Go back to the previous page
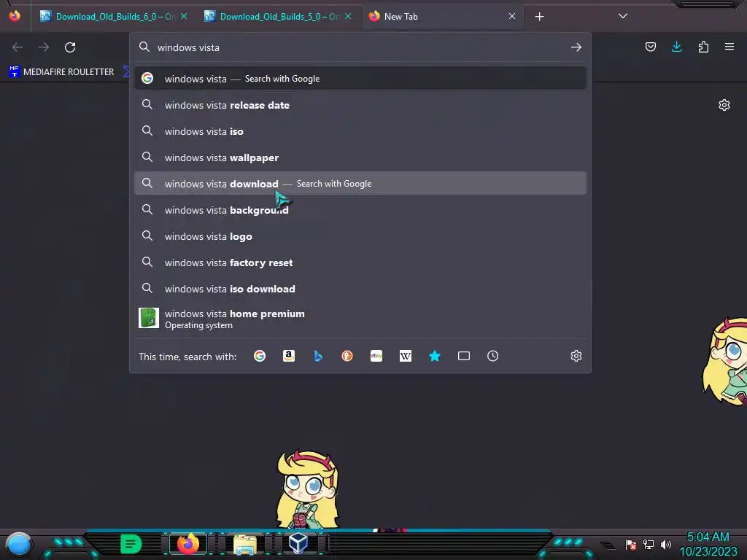The width and height of the screenshot is (747, 560). click(18, 47)
